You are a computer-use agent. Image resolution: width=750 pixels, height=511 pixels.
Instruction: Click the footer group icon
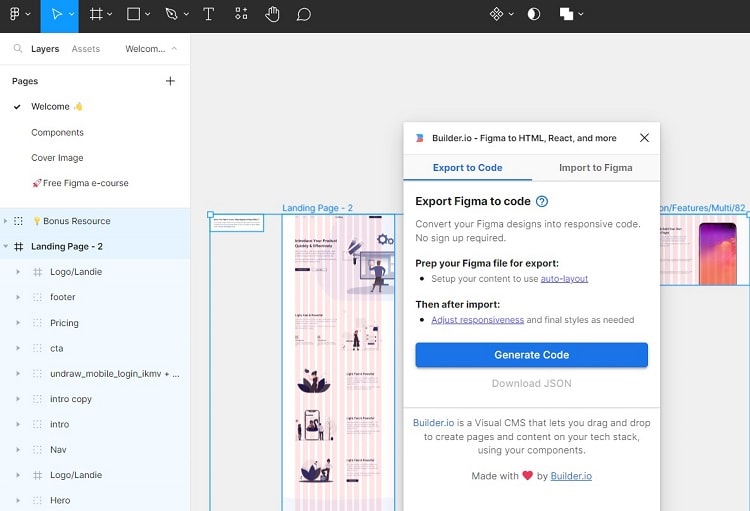point(37,297)
